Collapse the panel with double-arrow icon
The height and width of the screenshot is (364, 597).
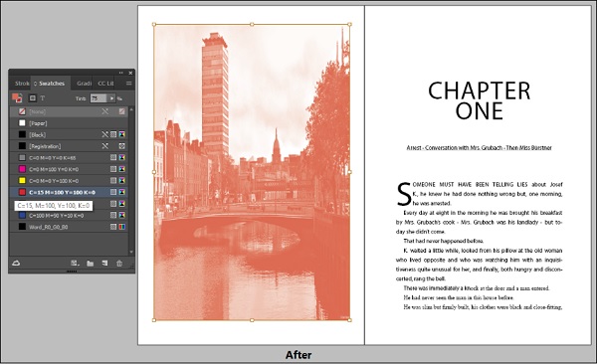coord(121,73)
